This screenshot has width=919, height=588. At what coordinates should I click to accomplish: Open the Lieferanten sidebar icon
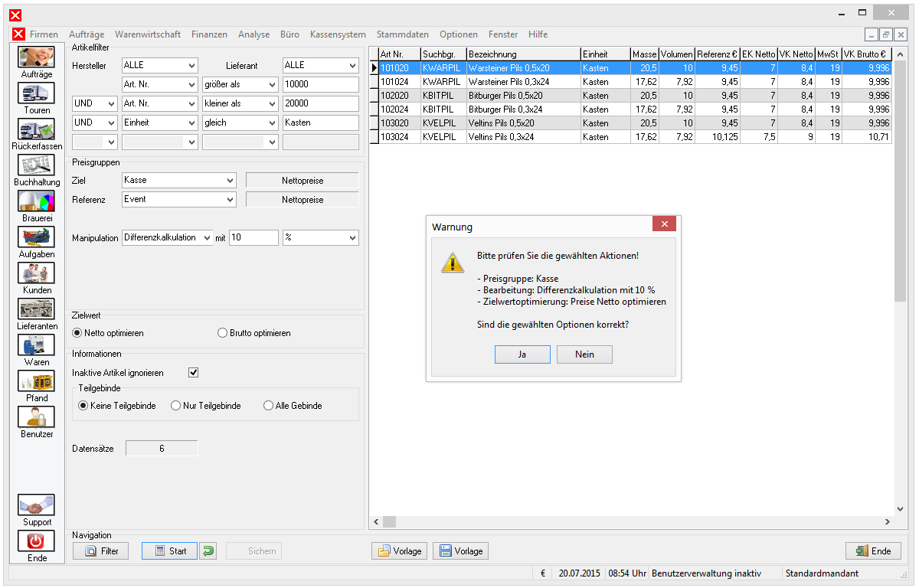tap(36, 309)
